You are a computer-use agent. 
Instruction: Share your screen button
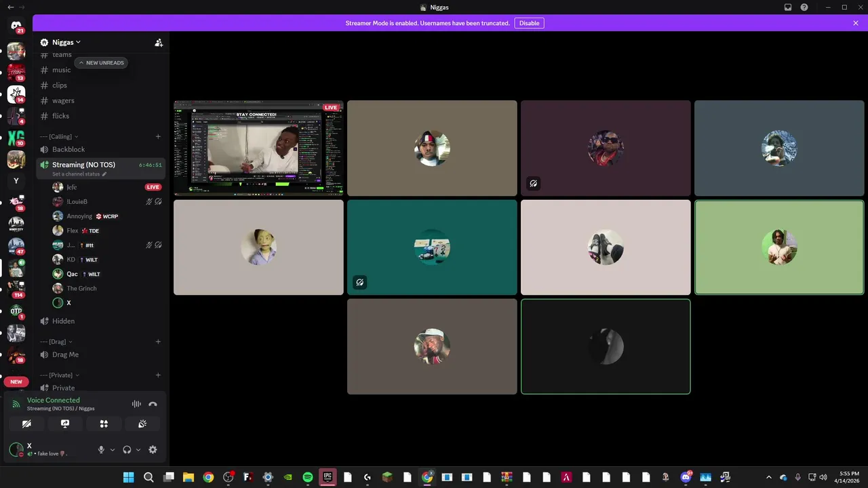click(65, 424)
